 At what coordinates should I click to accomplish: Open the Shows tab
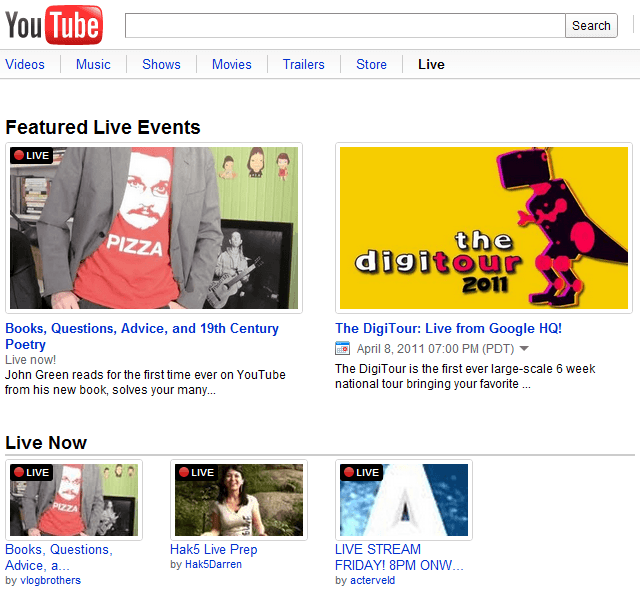(161, 65)
